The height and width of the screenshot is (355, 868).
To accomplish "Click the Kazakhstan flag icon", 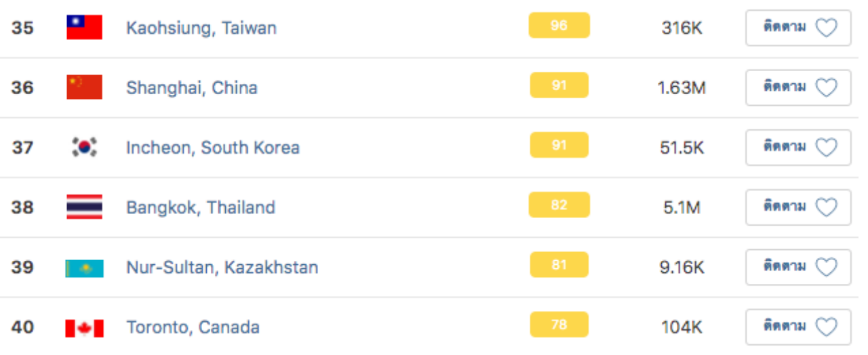I will pyautogui.click(x=84, y=268).
